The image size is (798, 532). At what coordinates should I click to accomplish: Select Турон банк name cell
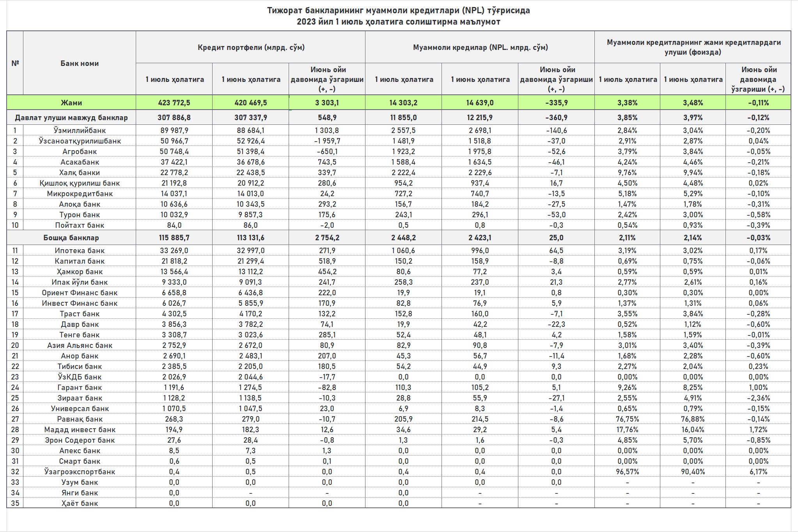click(x=80, y=215)
